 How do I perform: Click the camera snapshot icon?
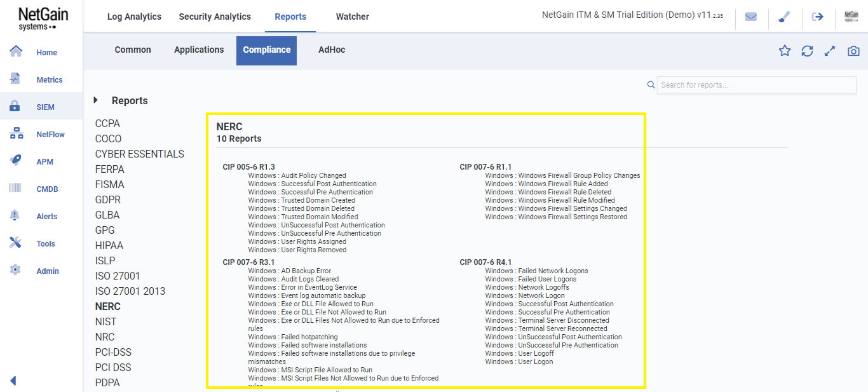tap(853, 51)
